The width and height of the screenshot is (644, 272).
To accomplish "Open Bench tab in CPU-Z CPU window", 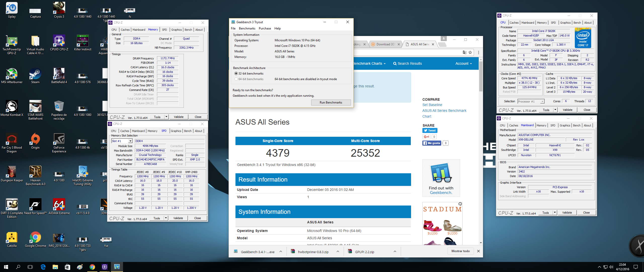I will [x=577, y=23].
